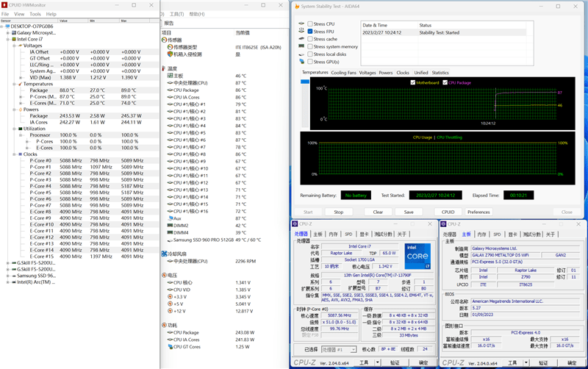Click Galaxy Microsystems motherboard icon in HWMonitor tree
Screen dimensions: 588x369
click(14, 32)
